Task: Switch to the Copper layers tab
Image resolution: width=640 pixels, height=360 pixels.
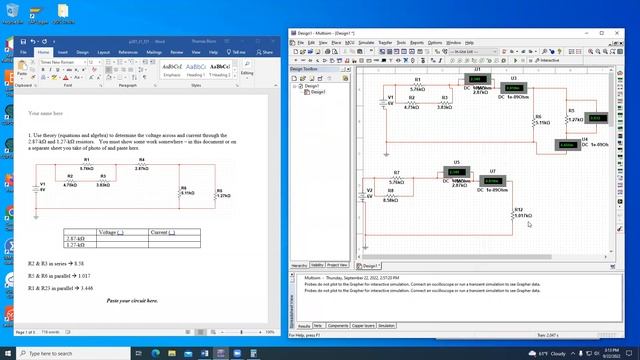Action: 363,326
